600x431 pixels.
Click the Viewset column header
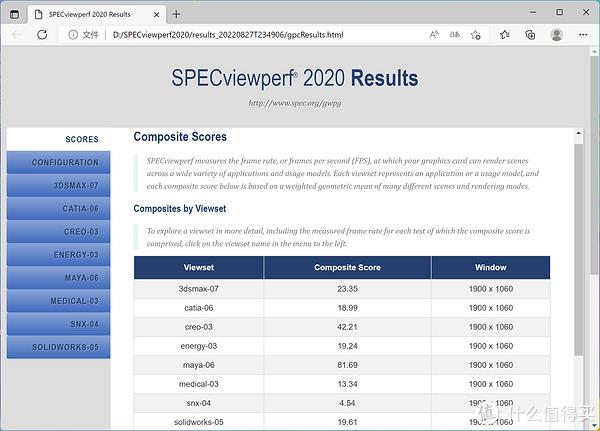[x=199, y=268]
